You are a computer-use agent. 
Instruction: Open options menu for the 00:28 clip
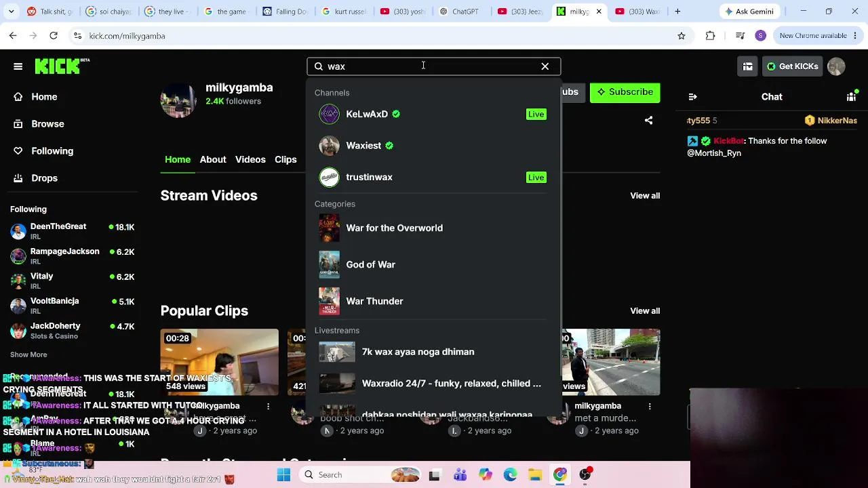[269, 407]
